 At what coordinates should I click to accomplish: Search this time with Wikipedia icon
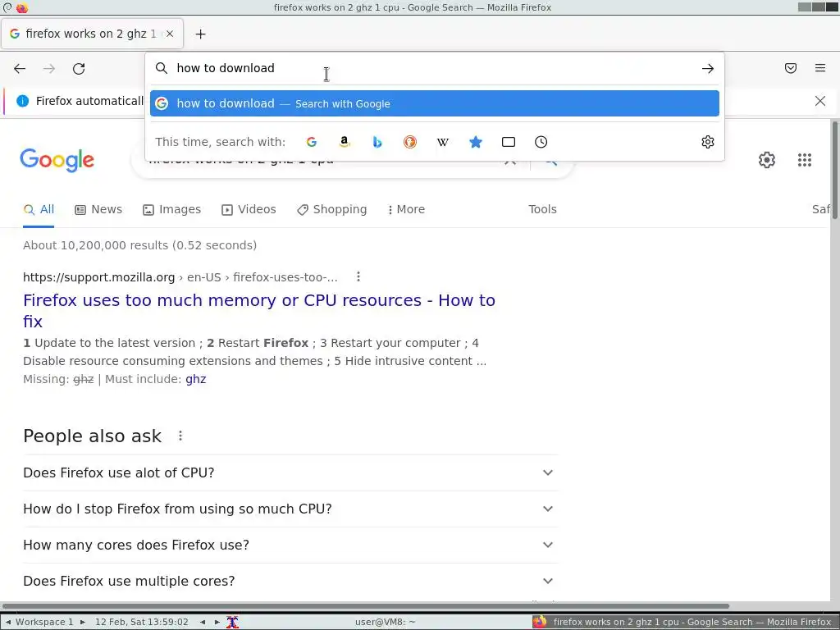pos(442,142)
